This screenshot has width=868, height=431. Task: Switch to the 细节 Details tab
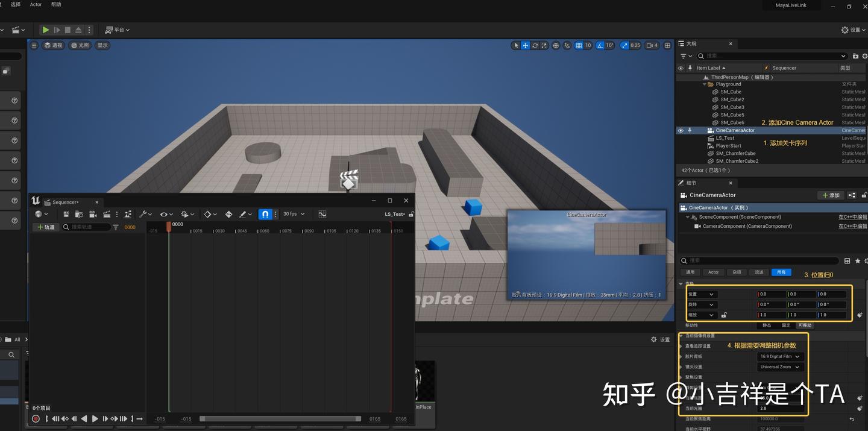(691, 183)
